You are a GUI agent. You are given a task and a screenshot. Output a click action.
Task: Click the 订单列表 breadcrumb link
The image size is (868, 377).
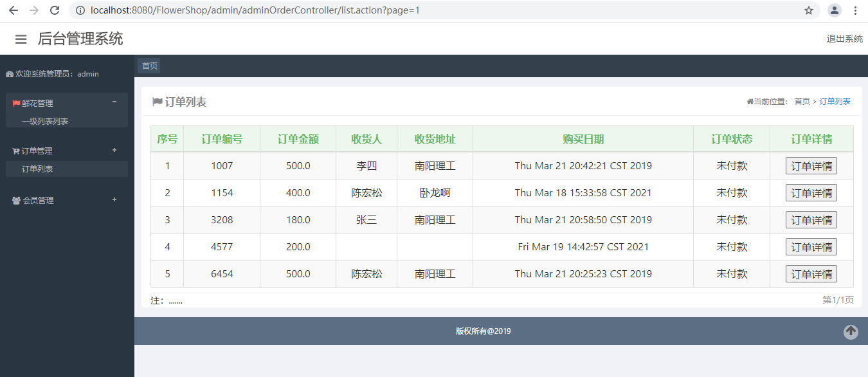pos(835,102)
